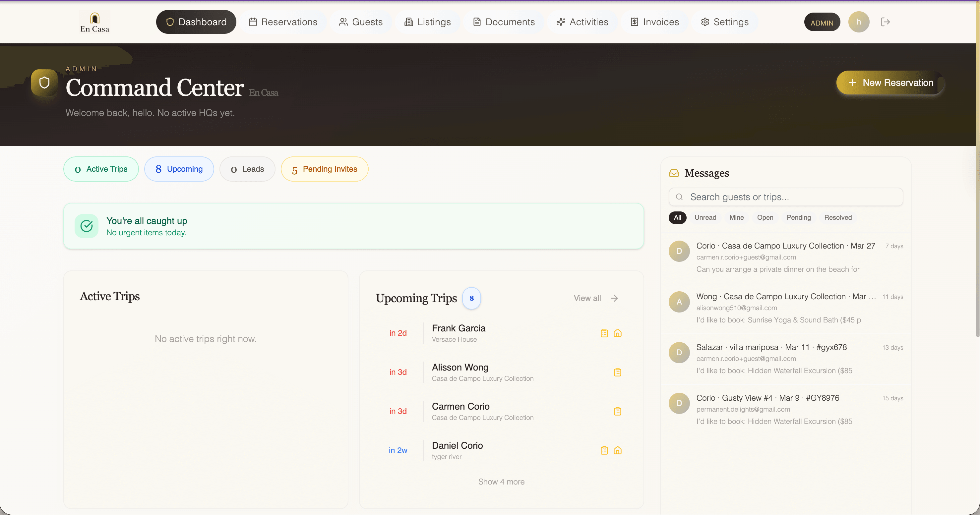The image size is (980, 515).
Task: Open the house icon beside Daniel Corio's trip
Action: [617, 450]
